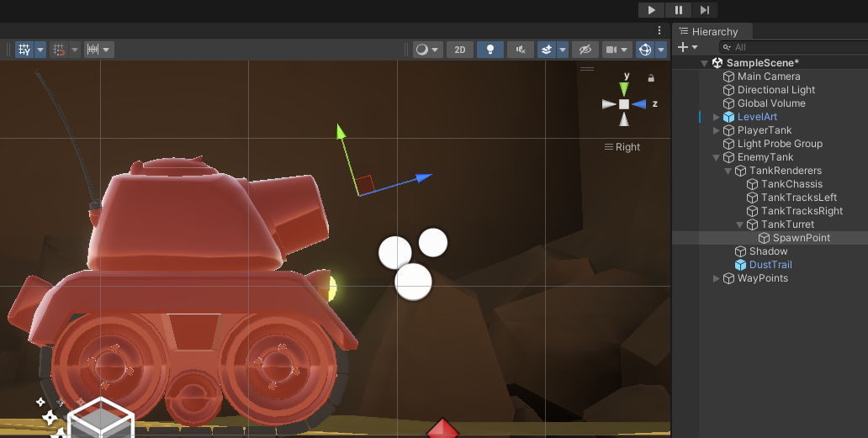Select TankTurret object
868x438 pixels.
click(787, 224)
